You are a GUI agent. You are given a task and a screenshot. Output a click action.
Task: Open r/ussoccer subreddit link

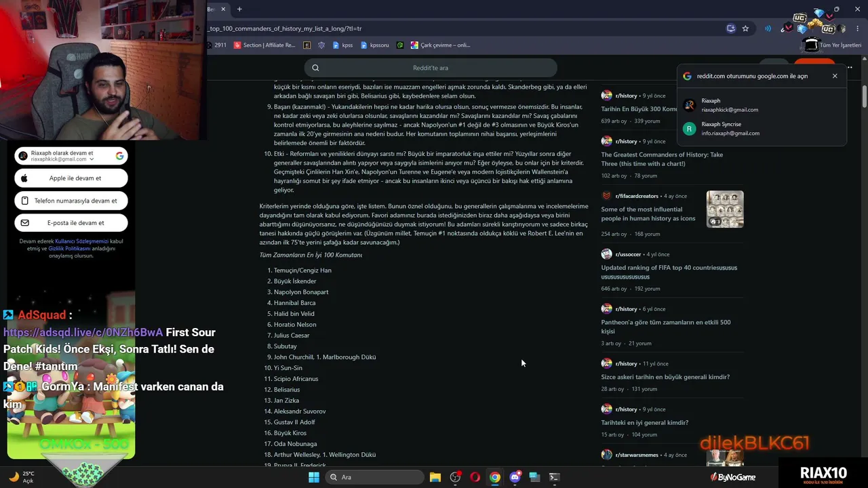pos(628,254)
